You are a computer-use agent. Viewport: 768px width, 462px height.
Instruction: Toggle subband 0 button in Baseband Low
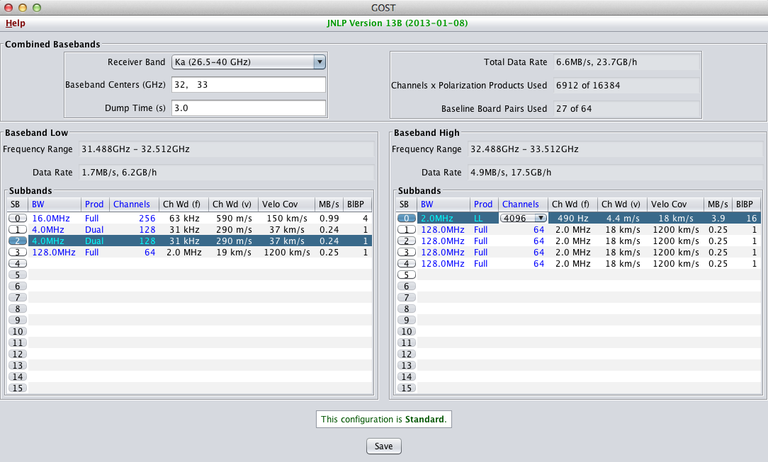15,217
